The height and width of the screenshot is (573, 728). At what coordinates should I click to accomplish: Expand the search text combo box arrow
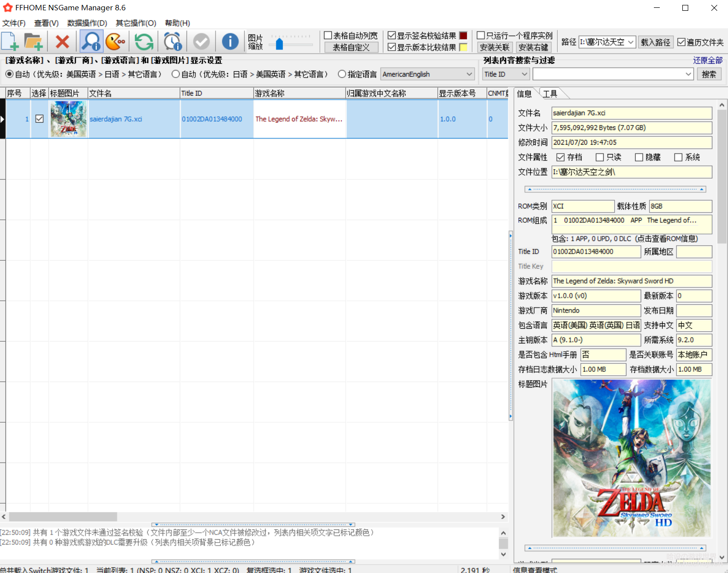click(x=688, y=74)
